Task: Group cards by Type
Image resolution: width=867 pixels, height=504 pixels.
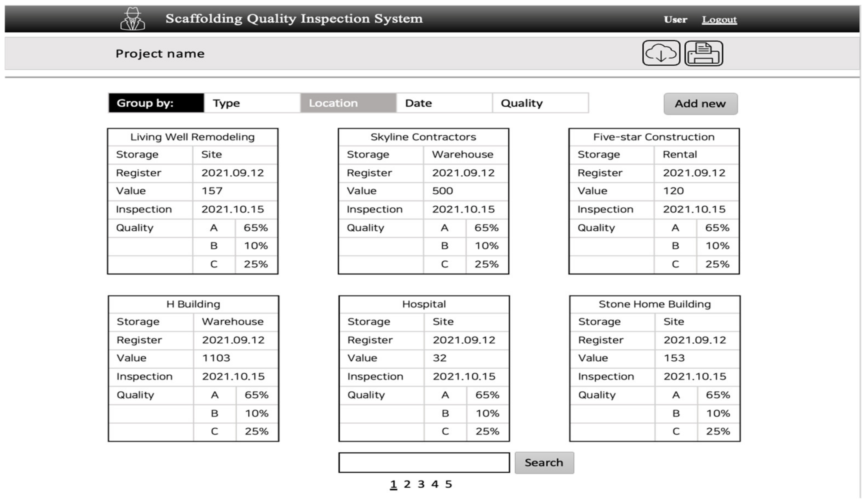Action: coord(252,103)
